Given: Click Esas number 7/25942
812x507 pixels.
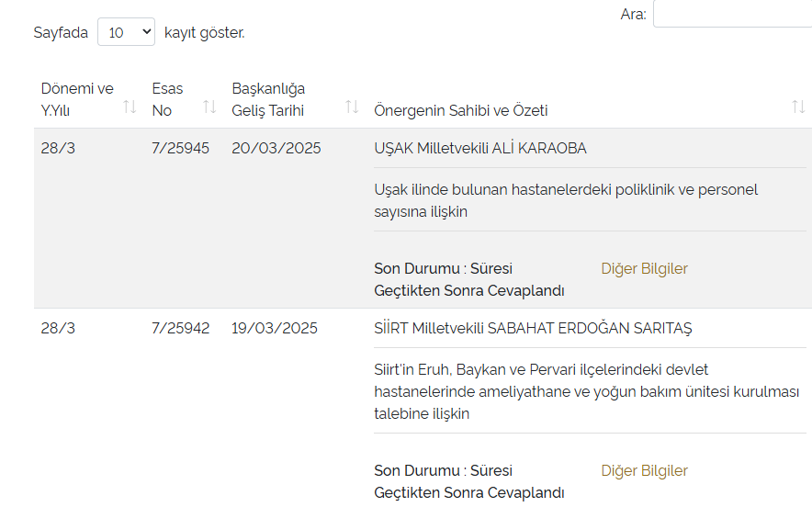Looking at the screenshot, I should pyautogui.click(x=180, y=328).
